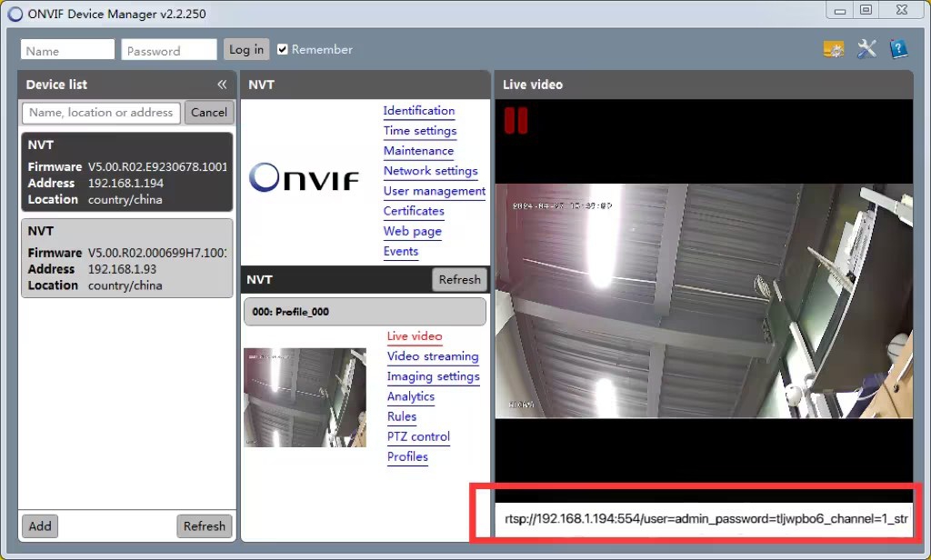Maximize the ONVIF Device Manager window
The image size is (931, 560).
(866, 10)
